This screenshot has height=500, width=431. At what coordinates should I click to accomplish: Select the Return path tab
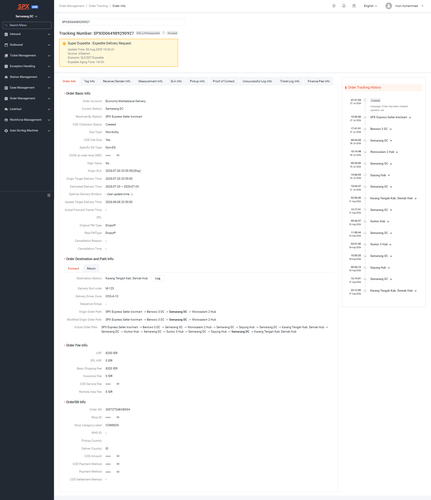(x=91, y=268)
